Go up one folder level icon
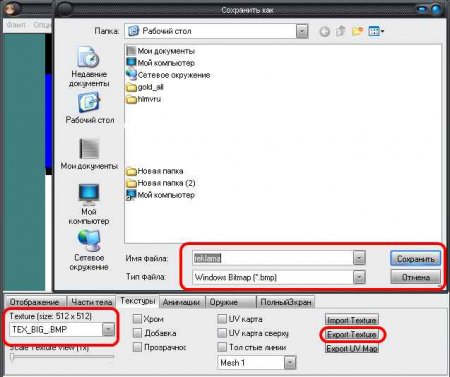The width and height of the screenshot is (450, 377). click(341, 32)
